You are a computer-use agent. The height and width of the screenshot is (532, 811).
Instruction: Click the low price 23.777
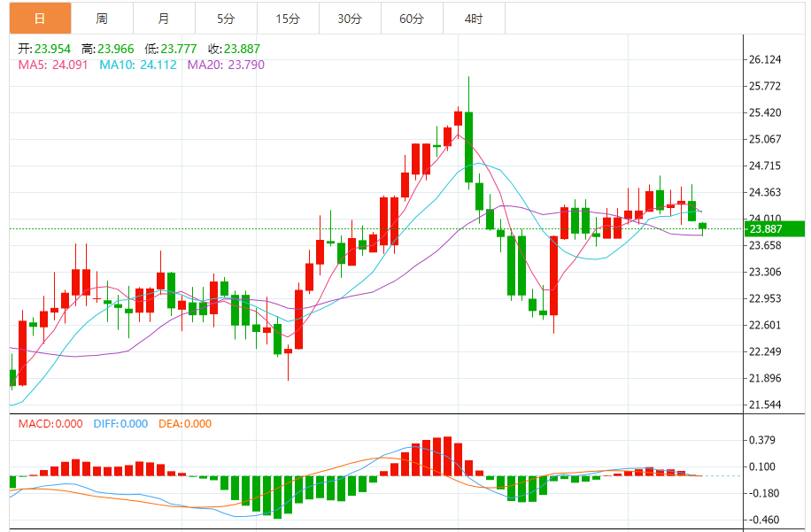pyautogui.click(x=179, y=49)
